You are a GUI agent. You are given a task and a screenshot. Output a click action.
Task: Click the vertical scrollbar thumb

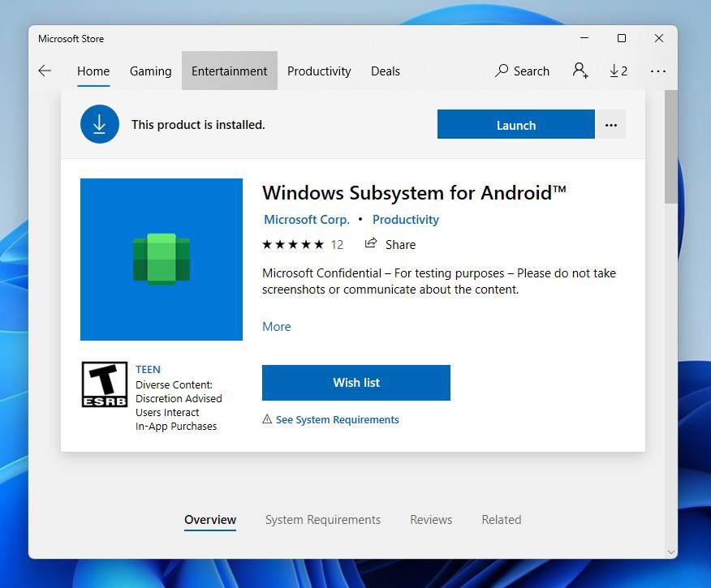tap(671, 147)
